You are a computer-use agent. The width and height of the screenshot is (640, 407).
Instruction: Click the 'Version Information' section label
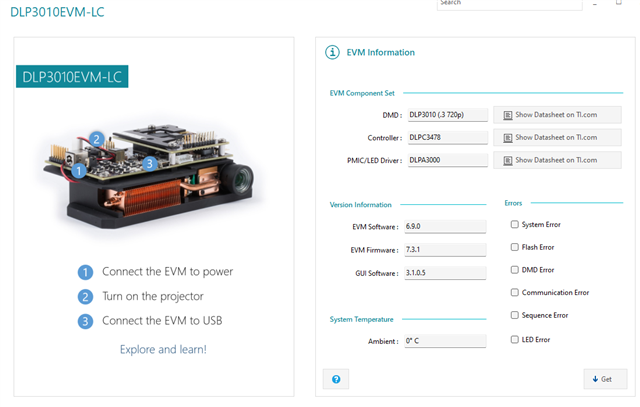(360, 205)
